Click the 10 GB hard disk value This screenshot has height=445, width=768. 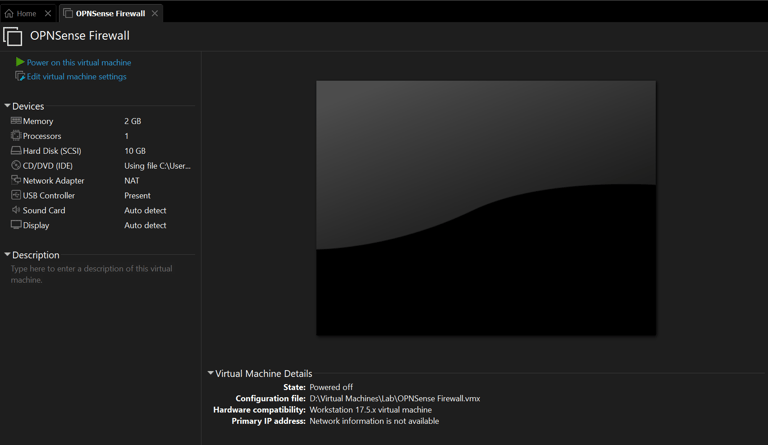tap(135, 151)
